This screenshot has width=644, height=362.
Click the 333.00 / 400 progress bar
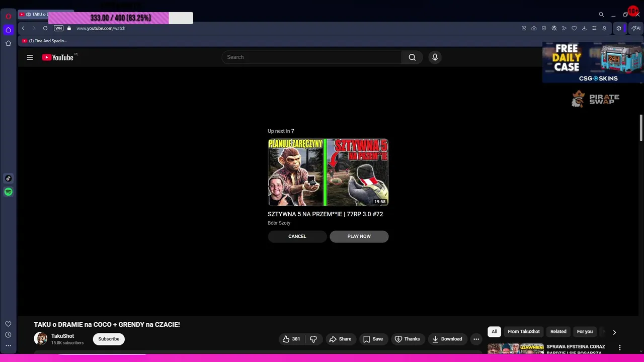point(120,18)
